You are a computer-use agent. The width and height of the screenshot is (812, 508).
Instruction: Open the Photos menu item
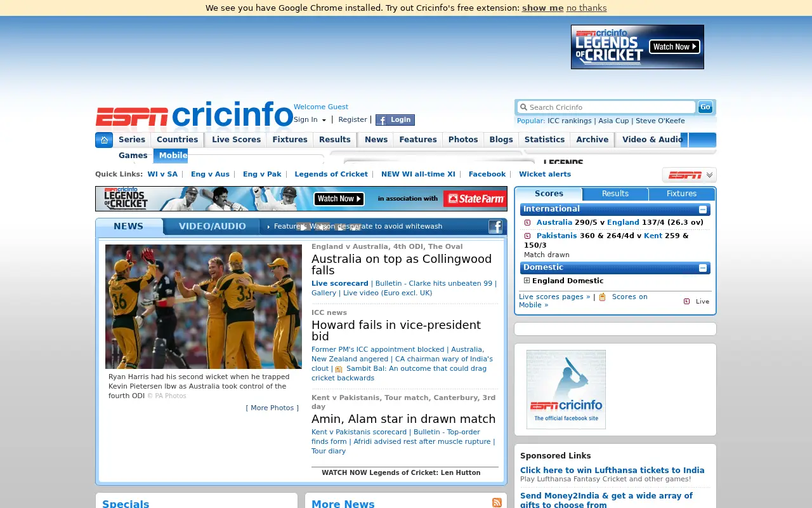tap(463, 140)
